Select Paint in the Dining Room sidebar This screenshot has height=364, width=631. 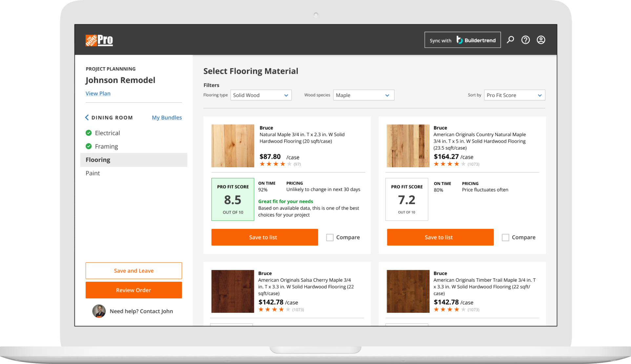click(93, 173)
